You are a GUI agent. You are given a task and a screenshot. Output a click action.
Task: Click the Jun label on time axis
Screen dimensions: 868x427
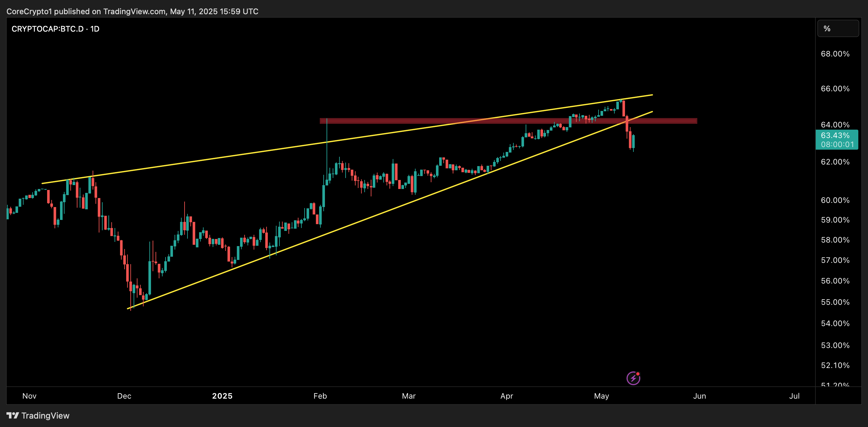700,396
